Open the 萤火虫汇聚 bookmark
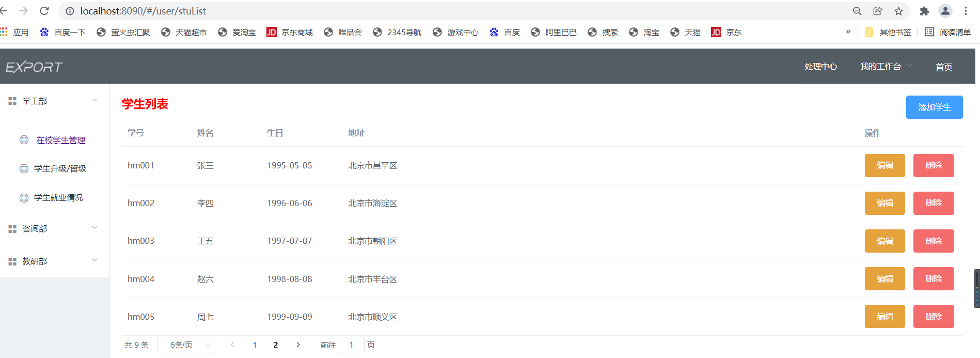 coord(123,32)
